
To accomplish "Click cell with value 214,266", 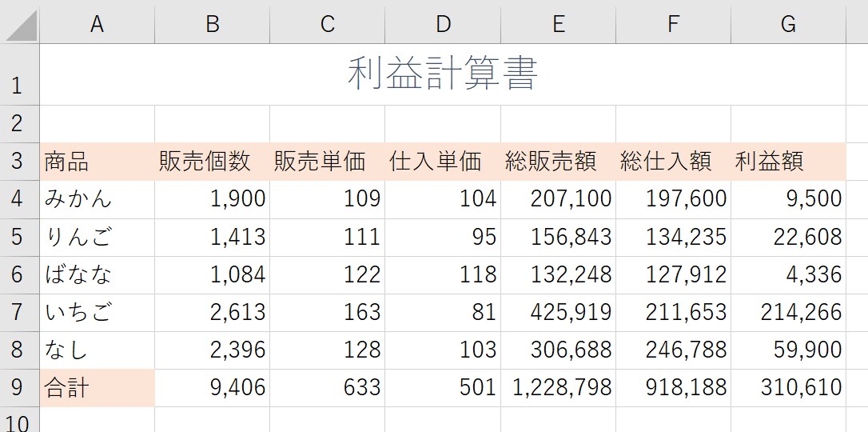I will click(x=789, y=312).
